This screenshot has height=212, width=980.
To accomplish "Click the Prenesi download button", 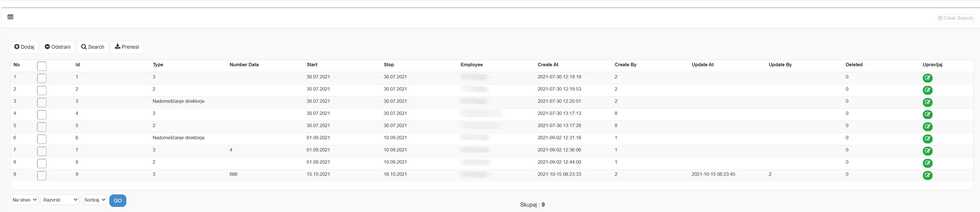I will [x=127, y=47].
